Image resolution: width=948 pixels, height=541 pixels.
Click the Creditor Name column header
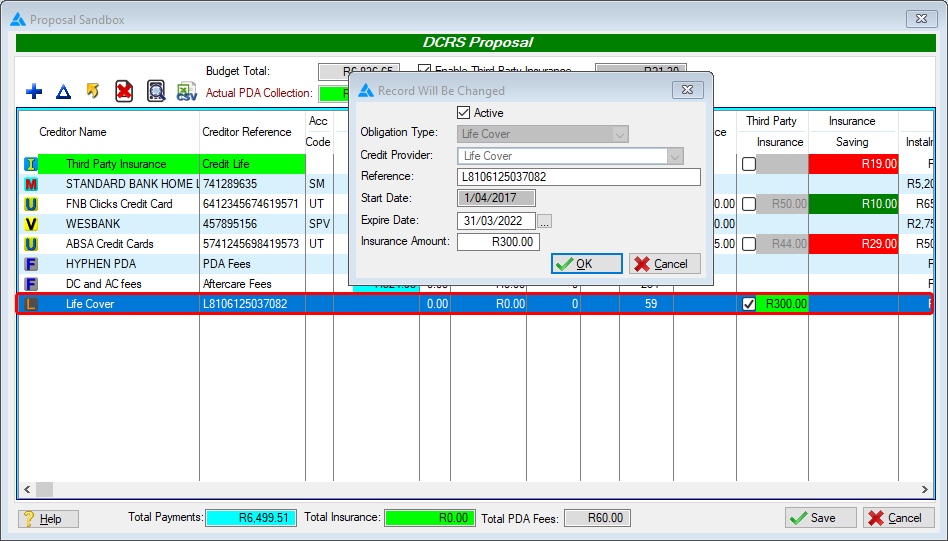click(73, 132)
